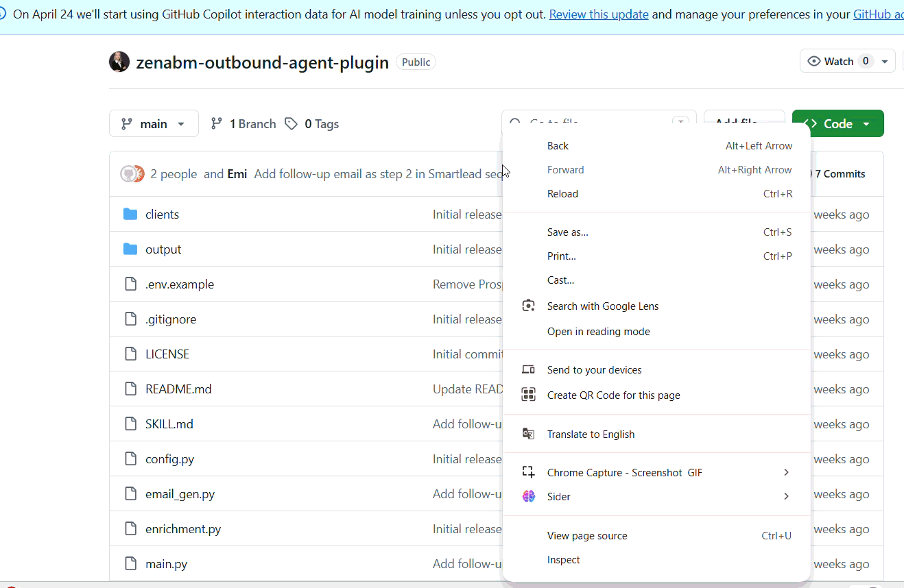Choose Save as... from context menu

(657, 232)
